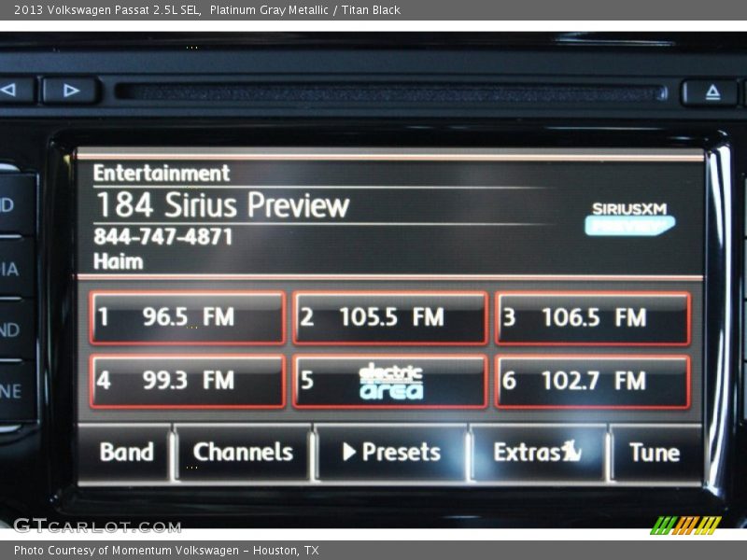Select preset 2 105.5 FM
This screenshot has width=747, height=560.
(390, 317)
